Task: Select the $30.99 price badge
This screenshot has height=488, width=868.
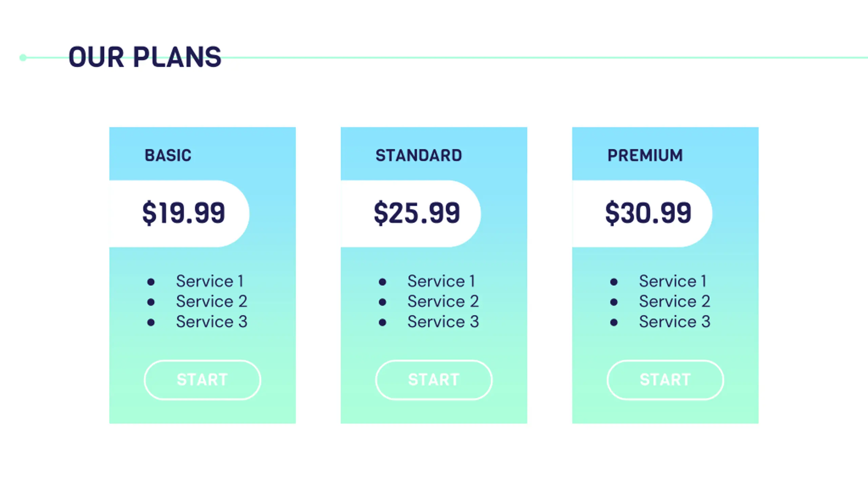Action: 642,214
